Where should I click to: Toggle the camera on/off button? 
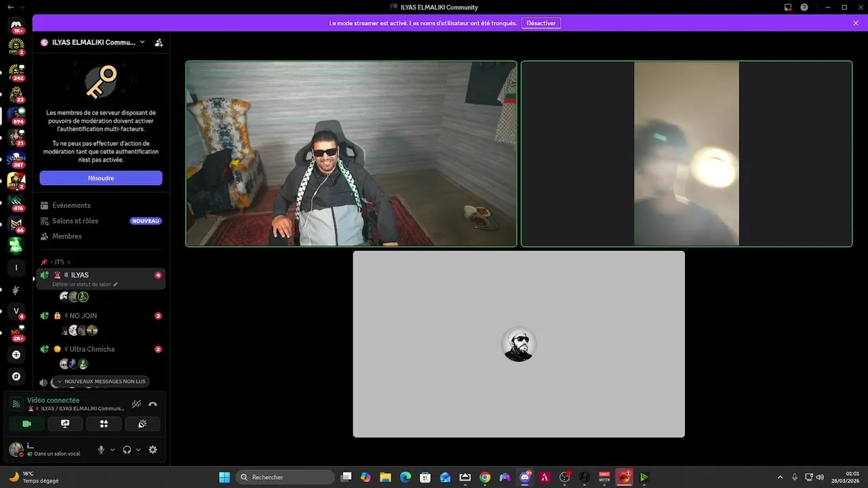point(27,424)
